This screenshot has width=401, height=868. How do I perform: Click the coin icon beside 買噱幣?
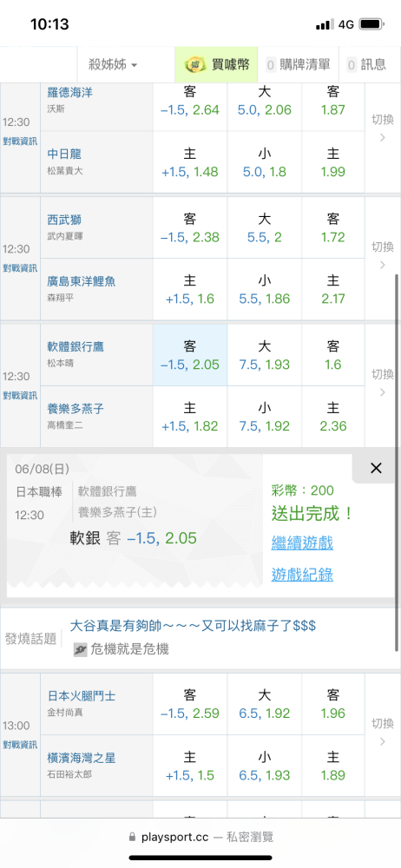[196, 65]
